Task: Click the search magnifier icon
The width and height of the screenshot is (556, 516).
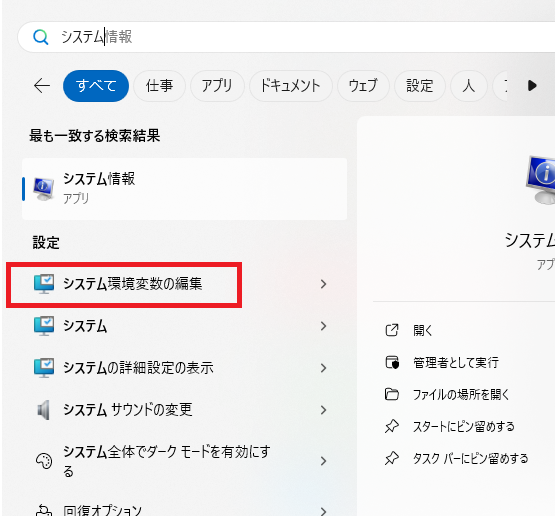Action: [40, 37]
